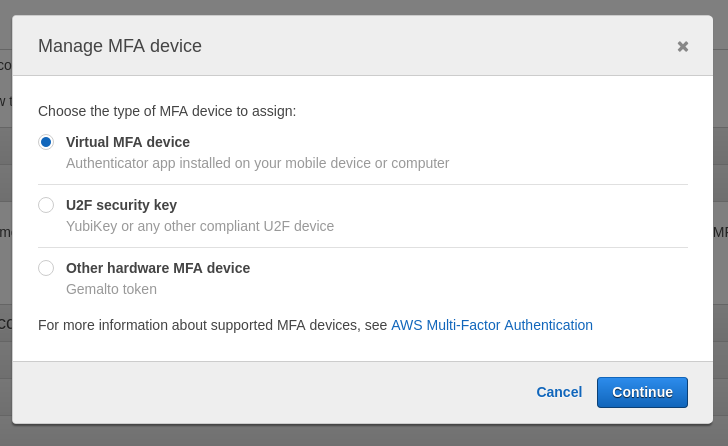Click the Choose the type of MFA prompt
Screen dimensions: 728x446
point(167,111)
